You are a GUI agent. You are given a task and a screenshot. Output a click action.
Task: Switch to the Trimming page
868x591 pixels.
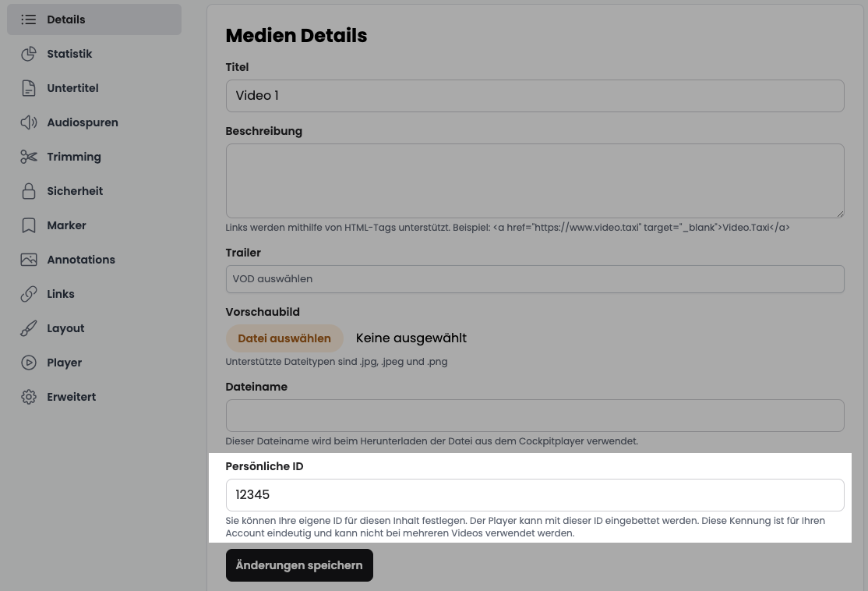coord(94,157)
